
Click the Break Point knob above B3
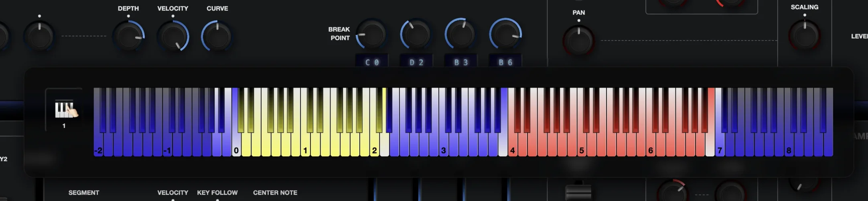click(460, 35)
